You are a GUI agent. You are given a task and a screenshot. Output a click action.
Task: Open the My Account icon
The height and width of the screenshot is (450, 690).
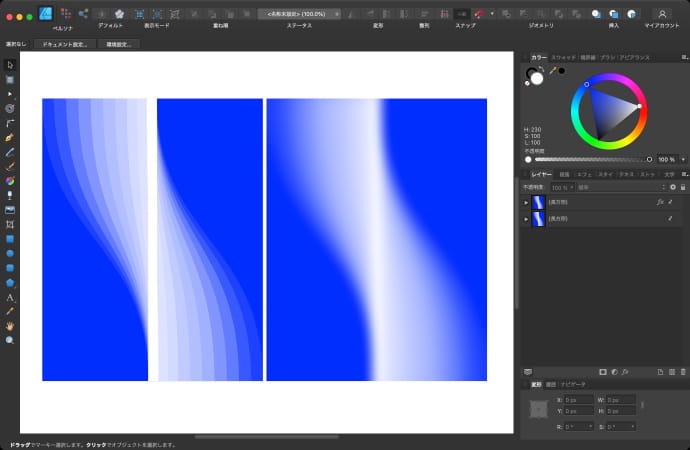click(661, 14)
